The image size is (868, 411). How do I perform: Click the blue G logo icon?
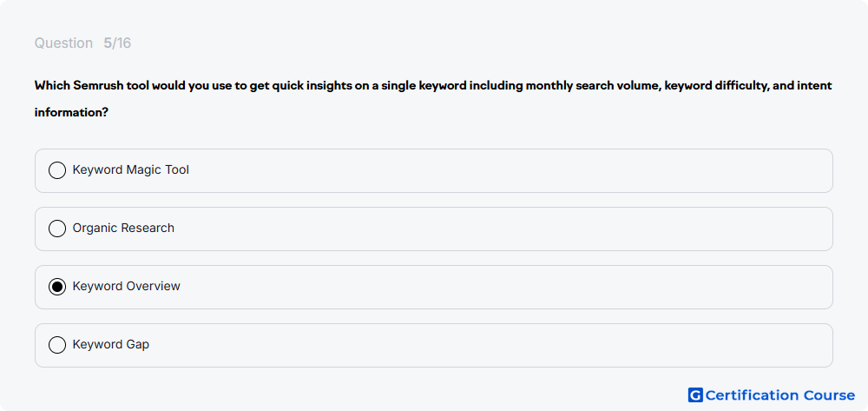(695, 395)
